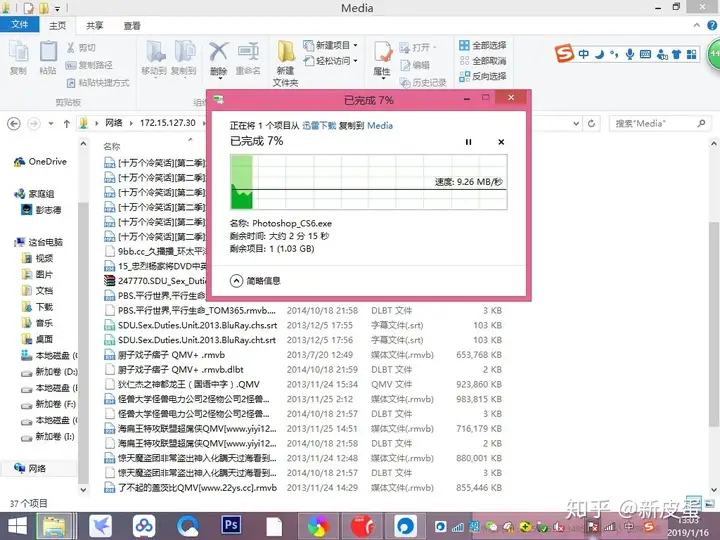Expand the address bar history dropdown
This screenshot has height=540, width=720.
[x=576, y=124]
